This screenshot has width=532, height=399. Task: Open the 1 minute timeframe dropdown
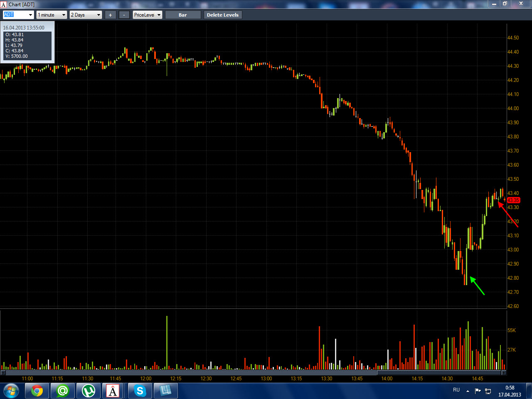(52, 15)
